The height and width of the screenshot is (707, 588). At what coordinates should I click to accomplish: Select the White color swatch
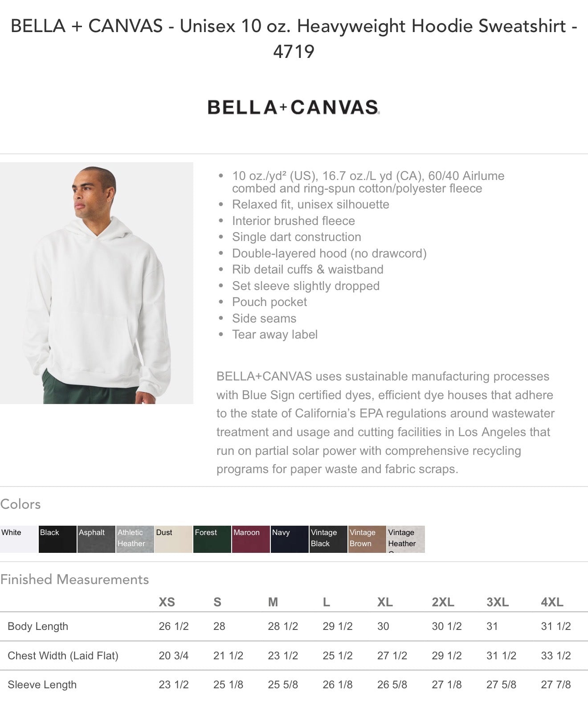tap(19, 539)
